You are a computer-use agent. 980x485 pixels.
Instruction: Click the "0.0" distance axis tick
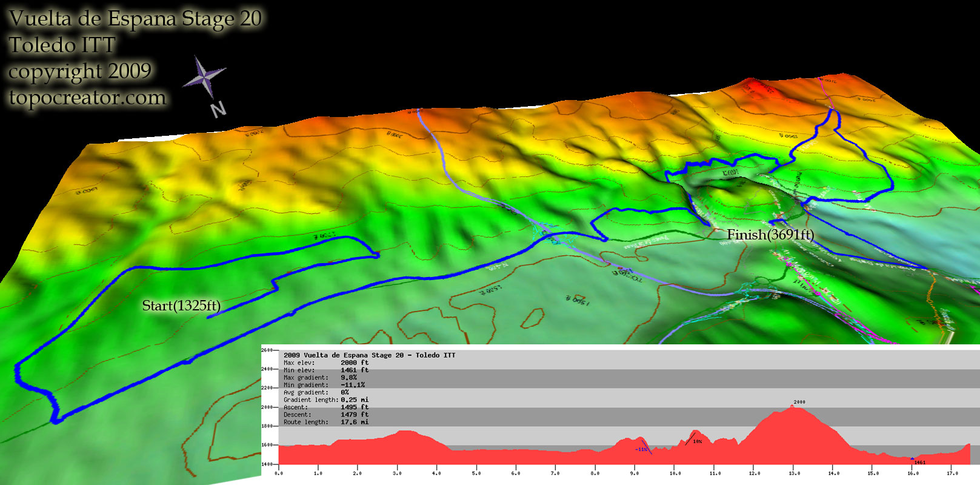279,473
